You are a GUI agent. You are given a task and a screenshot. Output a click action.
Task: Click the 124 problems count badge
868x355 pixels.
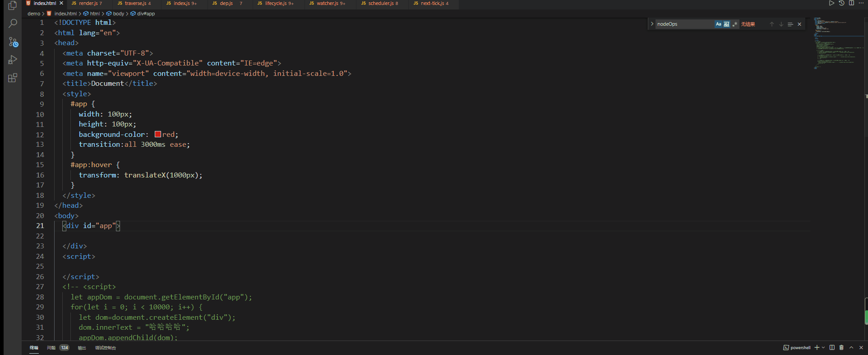point(65,348)
